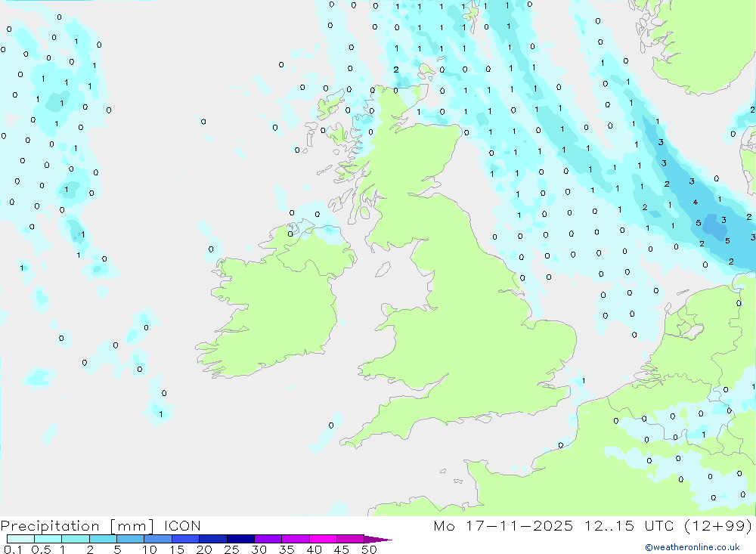Select the 25–30 mm legend swatch
The image size is (756, 554).
(240, 539)
